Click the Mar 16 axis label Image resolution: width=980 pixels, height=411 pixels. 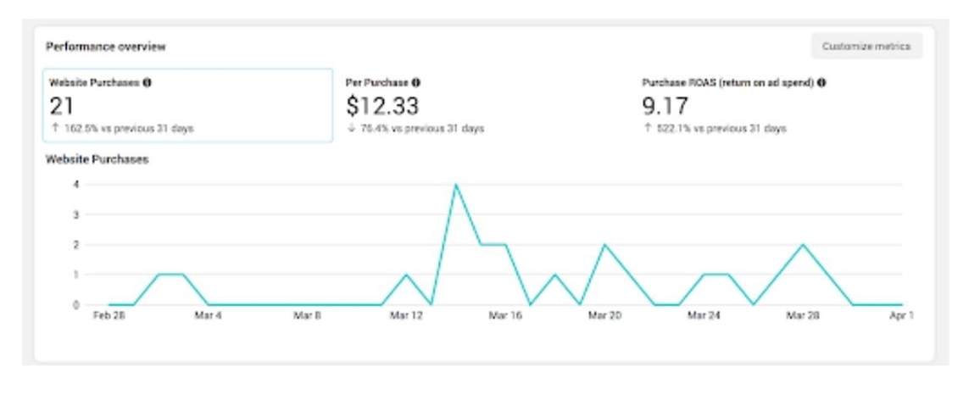[505, 316]
